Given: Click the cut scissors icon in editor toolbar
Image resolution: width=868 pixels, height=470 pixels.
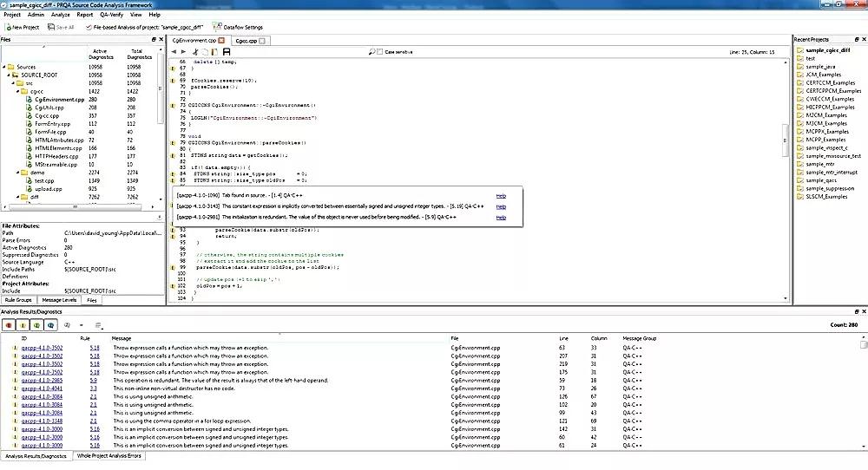Looking at the screenshot, I should click(x=194, y=52).
